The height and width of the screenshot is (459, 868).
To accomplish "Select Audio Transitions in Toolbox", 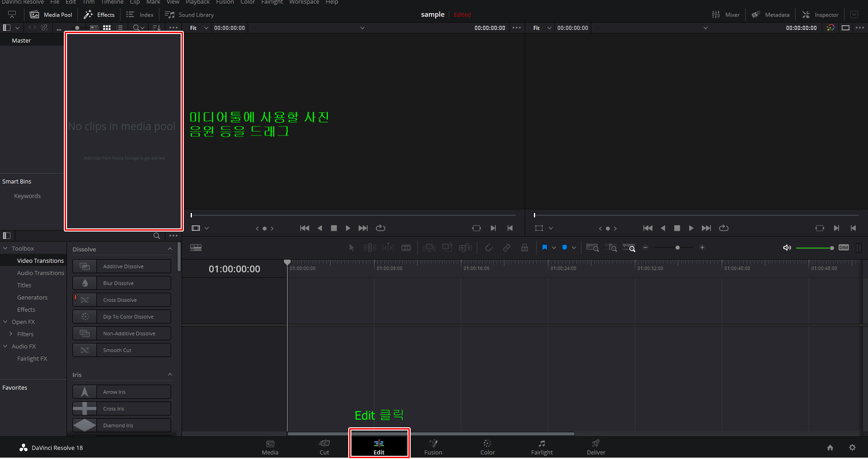I will coord(41,273).
